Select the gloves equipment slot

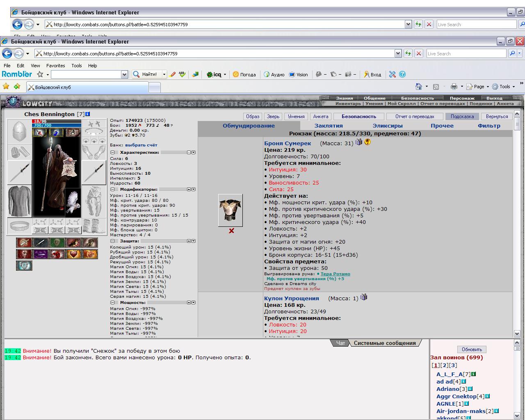94,152
